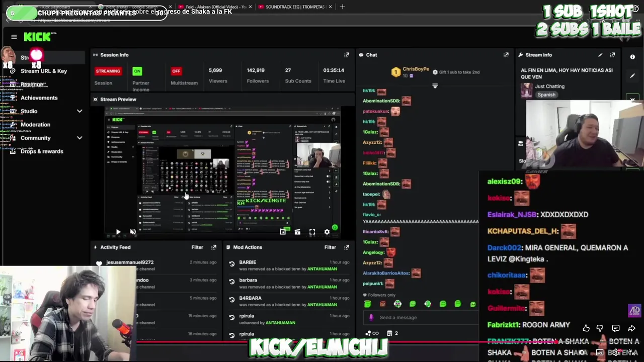Click the Just Chatting category

[x=550, y=86]
